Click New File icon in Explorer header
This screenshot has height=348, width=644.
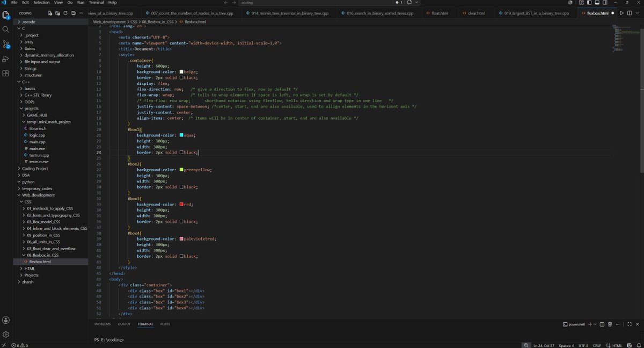50,13
